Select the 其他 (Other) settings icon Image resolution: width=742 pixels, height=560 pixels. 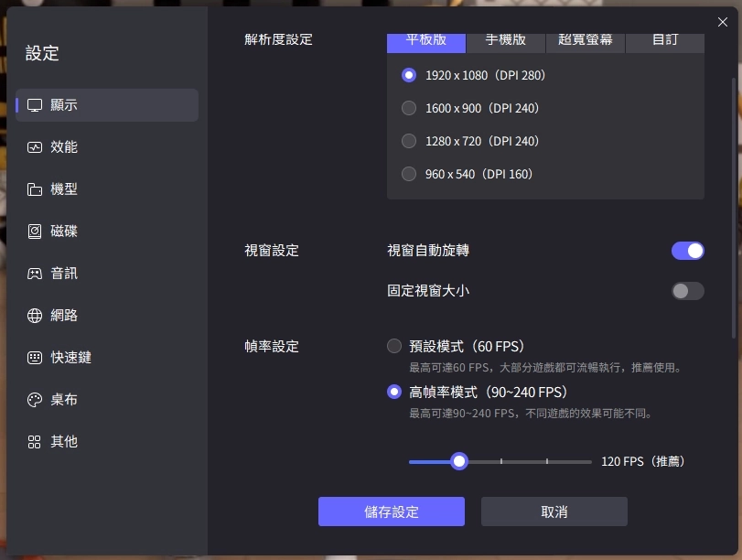point(33,441)
